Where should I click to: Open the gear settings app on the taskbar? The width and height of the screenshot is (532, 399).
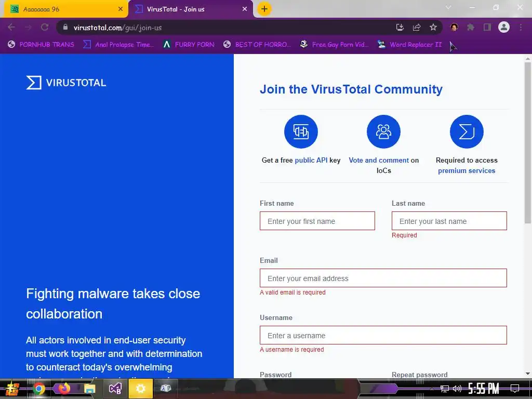point(140,389)
